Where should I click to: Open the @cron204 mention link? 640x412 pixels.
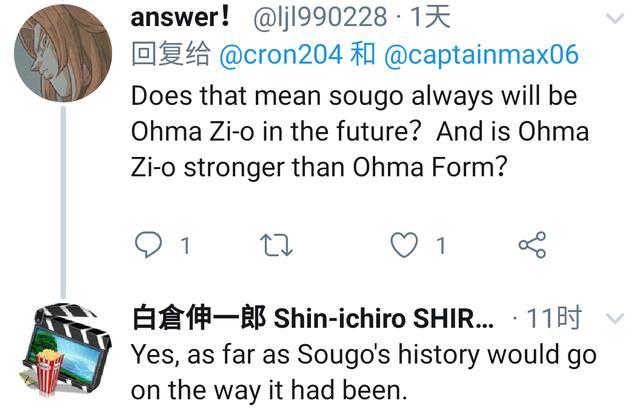click(x=280, y=54)
